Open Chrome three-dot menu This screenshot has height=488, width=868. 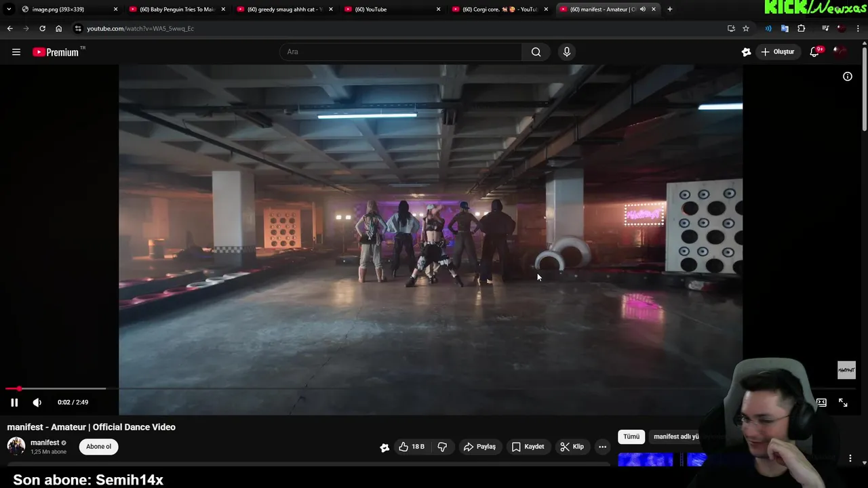click(859, 28)
